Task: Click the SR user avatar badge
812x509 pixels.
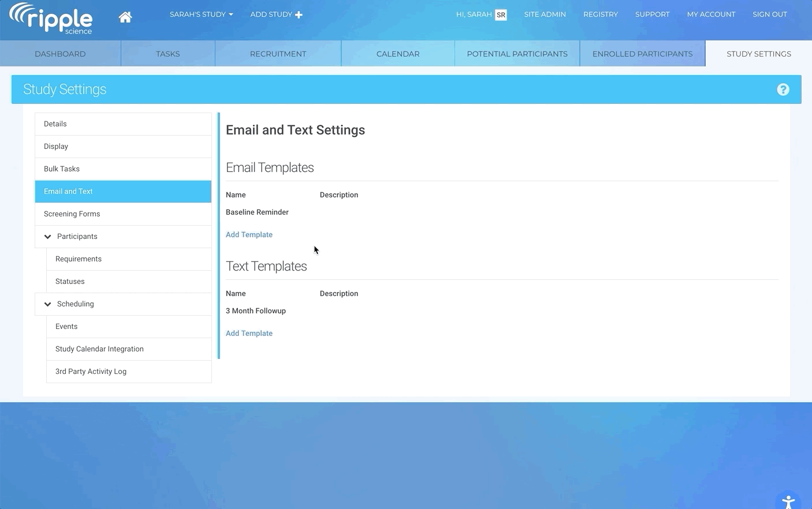Action: click(x=501, y=15)
